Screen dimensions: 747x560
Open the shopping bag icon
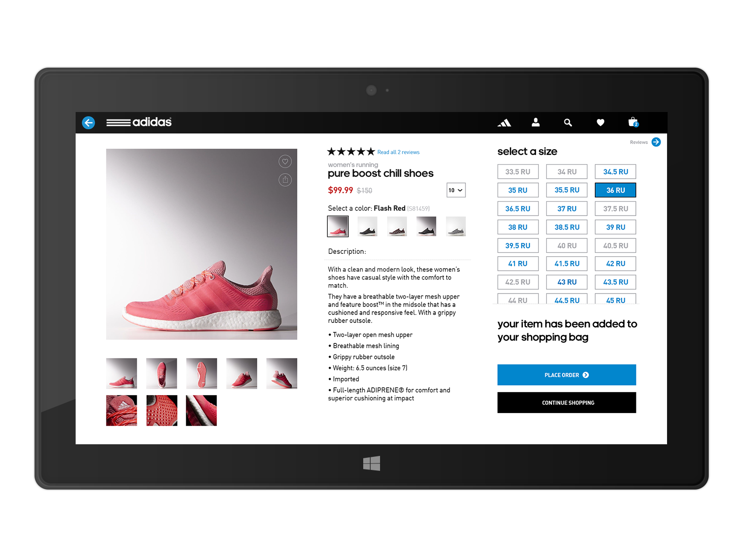pyautogui.click(x=633, y=122)
